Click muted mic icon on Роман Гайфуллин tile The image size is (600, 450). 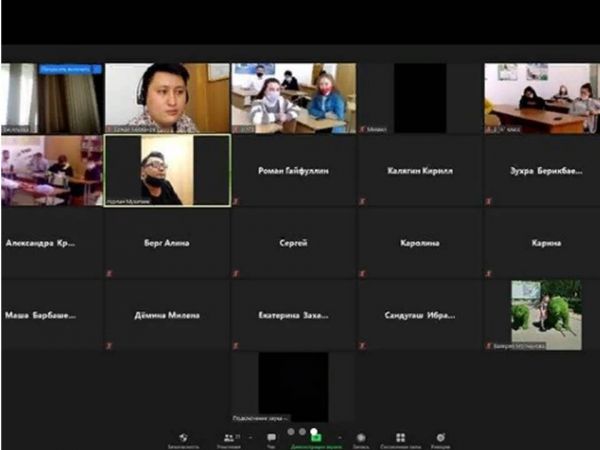pos(236,201)
